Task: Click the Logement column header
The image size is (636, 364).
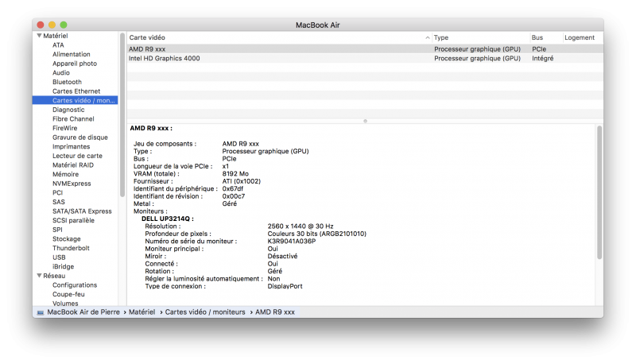Action: pyautogui.click(x=580, y=37)
